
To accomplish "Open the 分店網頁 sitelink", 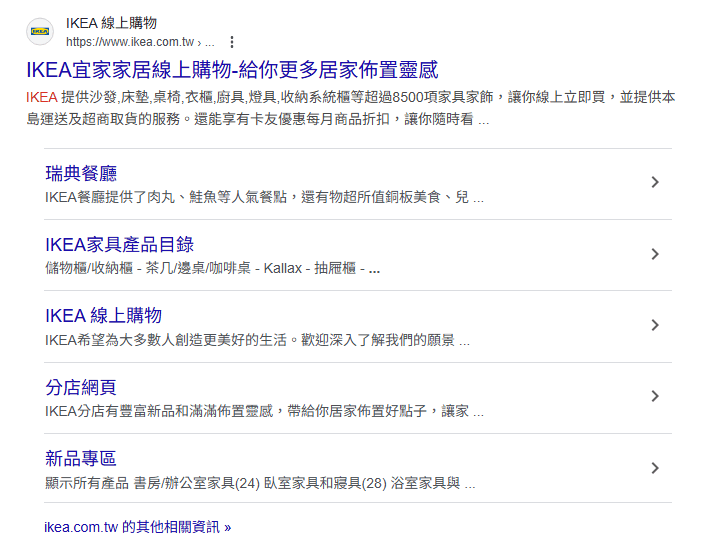I will click(x=81, y=387).
